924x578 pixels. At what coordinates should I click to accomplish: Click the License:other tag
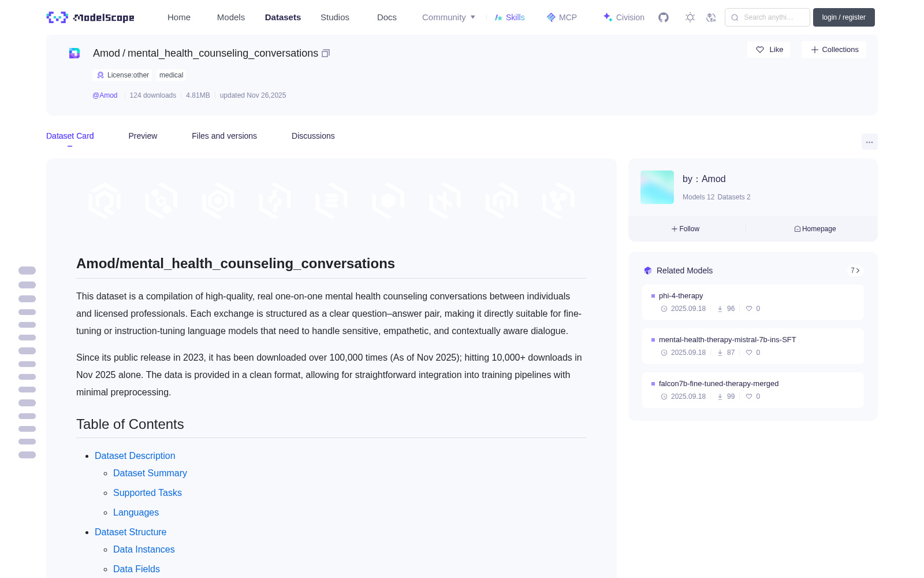click(x=122, y=75)
